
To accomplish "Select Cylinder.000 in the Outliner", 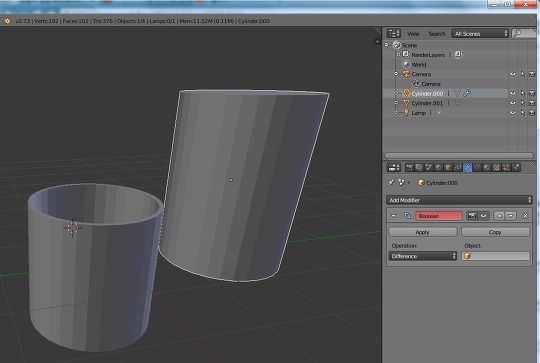I will pos(427,93).
